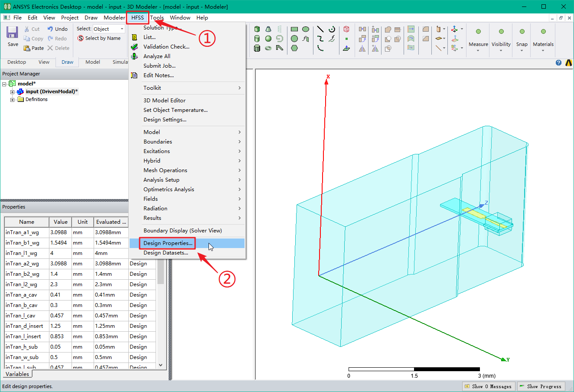Screen dimensions: 574x392
Task: Choose Design Datasets... in the menu
Action: [187, 253]
